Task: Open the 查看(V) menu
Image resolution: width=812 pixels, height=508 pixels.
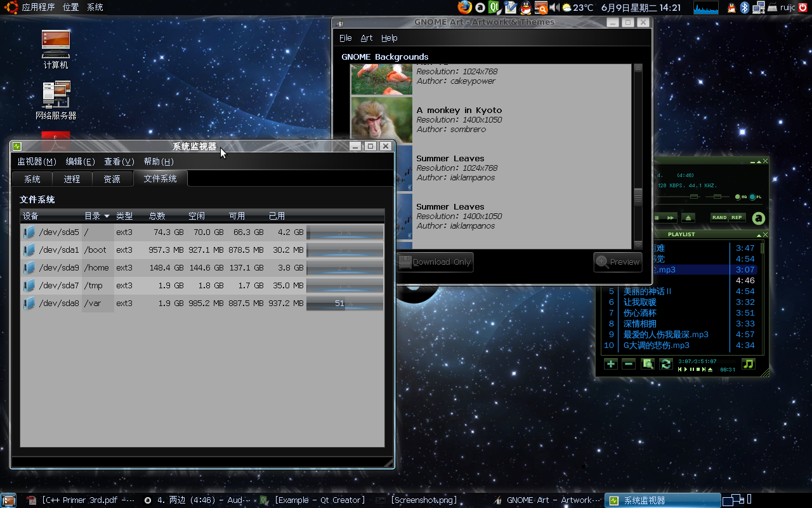Action: click(119, 162)
